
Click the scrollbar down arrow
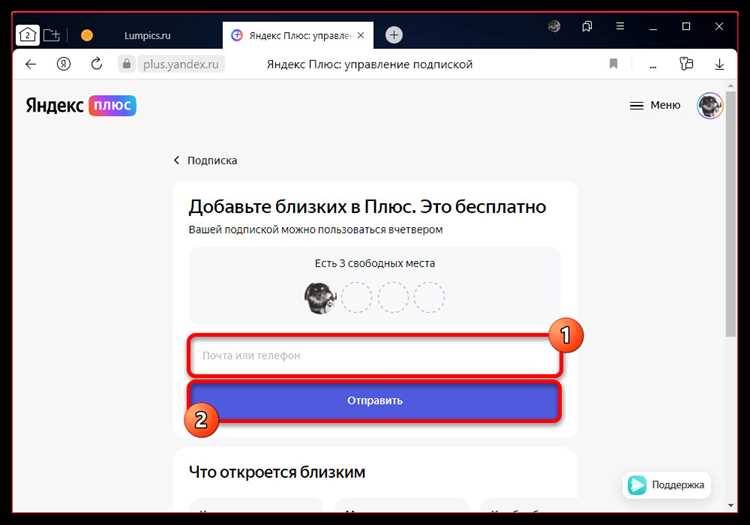pos(730,505)
